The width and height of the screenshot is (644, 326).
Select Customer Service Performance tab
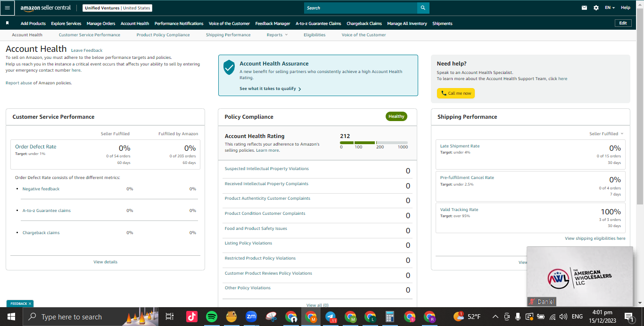[90, 35]
